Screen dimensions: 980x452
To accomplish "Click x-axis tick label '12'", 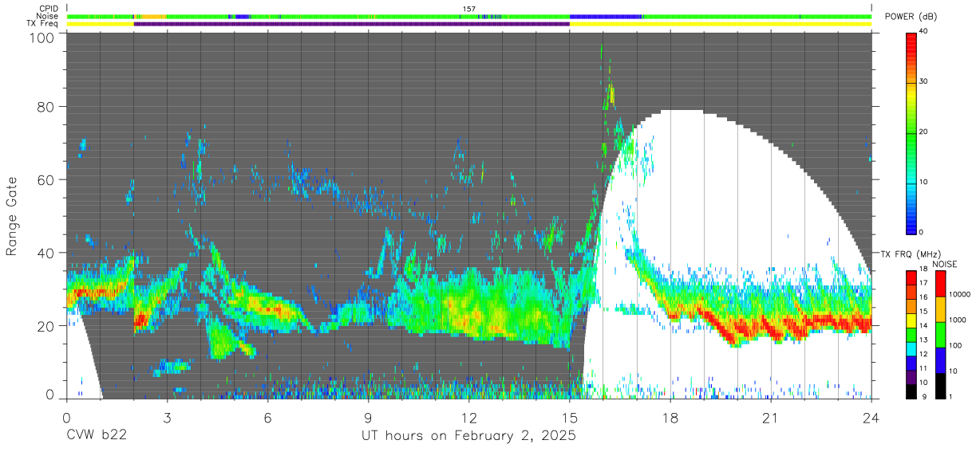I will 468,419.
